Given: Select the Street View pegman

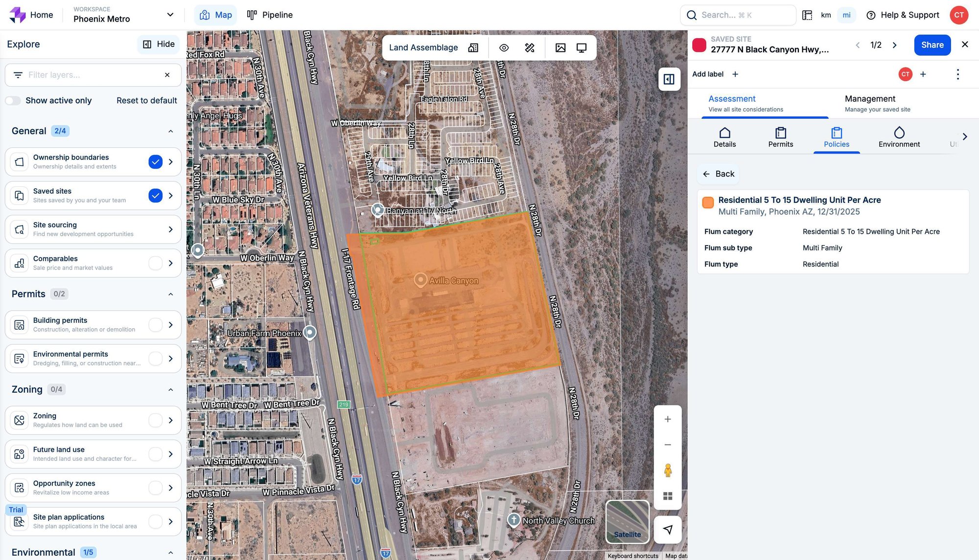Looking at the screenshot, I should [668, 471].
